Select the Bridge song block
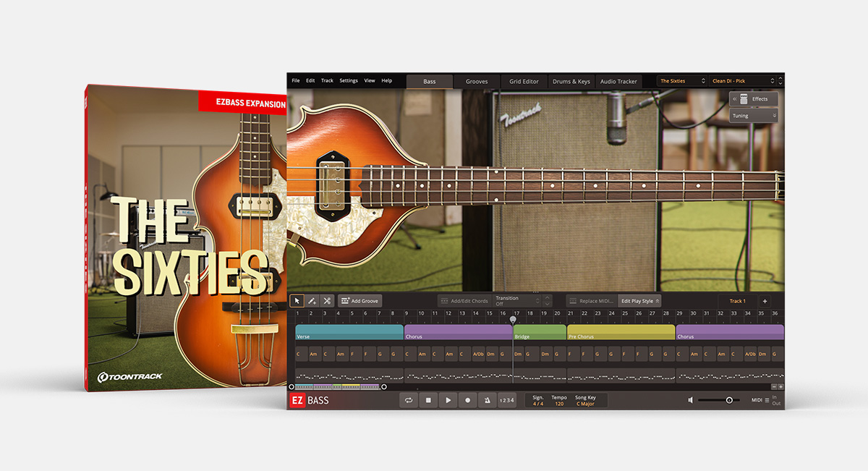This screenshot has width=868, height=471. point(540,332)
